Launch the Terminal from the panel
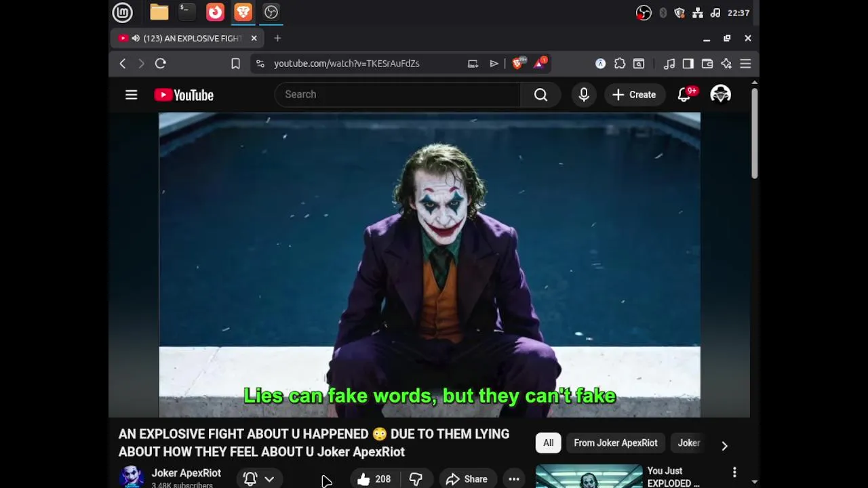868x488 pixels. (186, 12)
